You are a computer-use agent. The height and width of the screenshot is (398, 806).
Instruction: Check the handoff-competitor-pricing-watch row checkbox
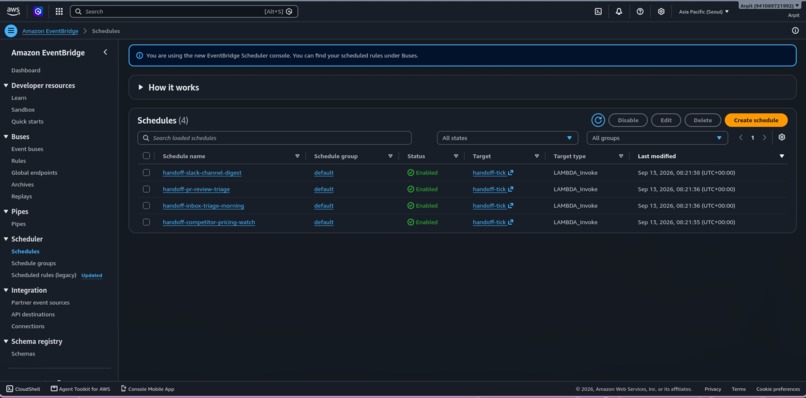(x=146, y=222)
